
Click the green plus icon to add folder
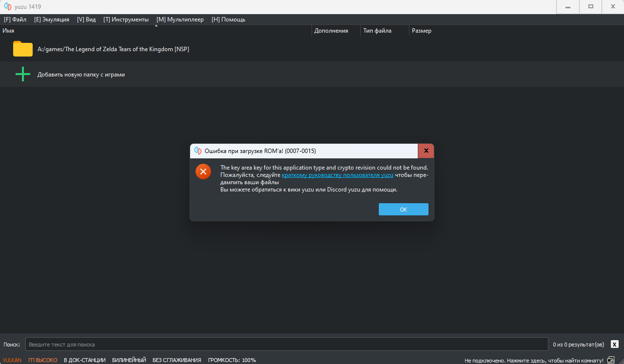[x=23, y=75]
